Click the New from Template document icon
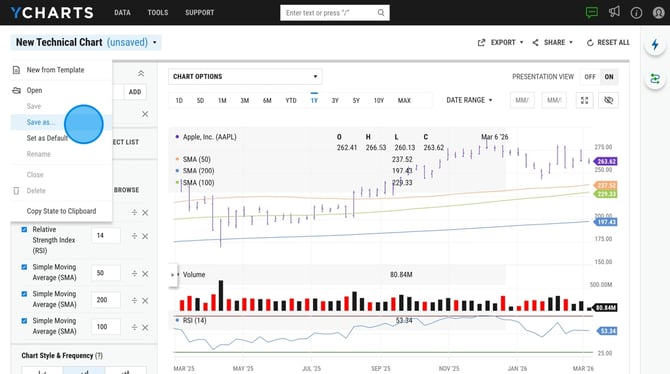This screenshot has height=374, width=670. pos(16,70)
